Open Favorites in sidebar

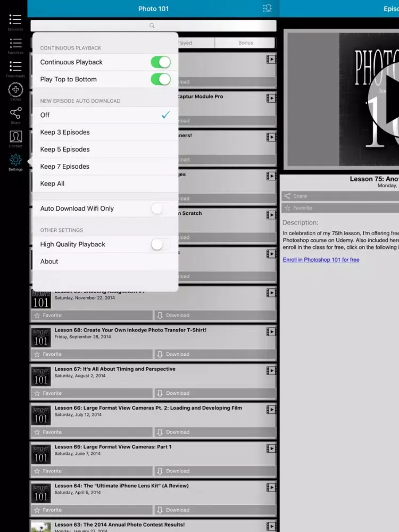[15, 44]
